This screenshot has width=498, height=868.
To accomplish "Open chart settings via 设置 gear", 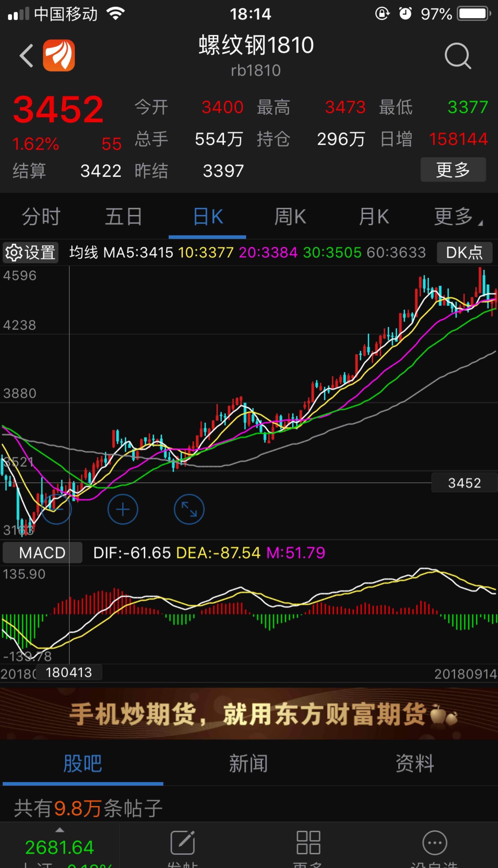I will coord(30,252).
